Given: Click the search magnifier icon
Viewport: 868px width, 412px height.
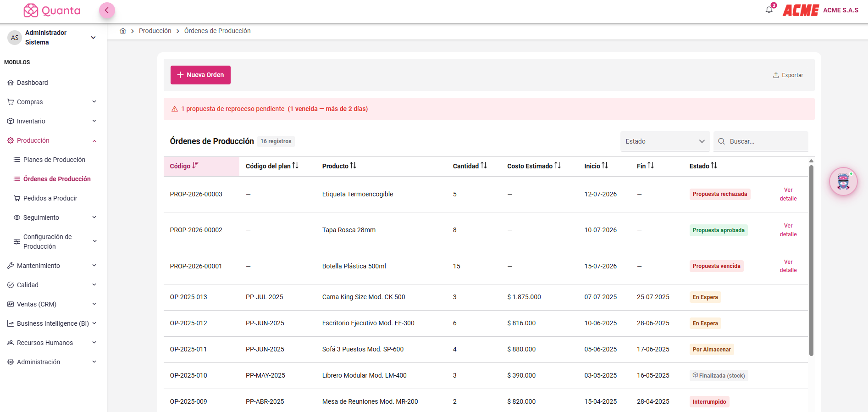Looking at the screenshot, I should pyautogui.click(x=721, y=141).
